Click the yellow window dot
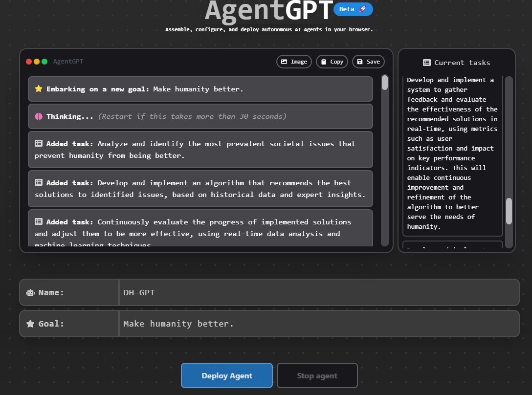Screen dimensions: 532x395 point(37,62)
